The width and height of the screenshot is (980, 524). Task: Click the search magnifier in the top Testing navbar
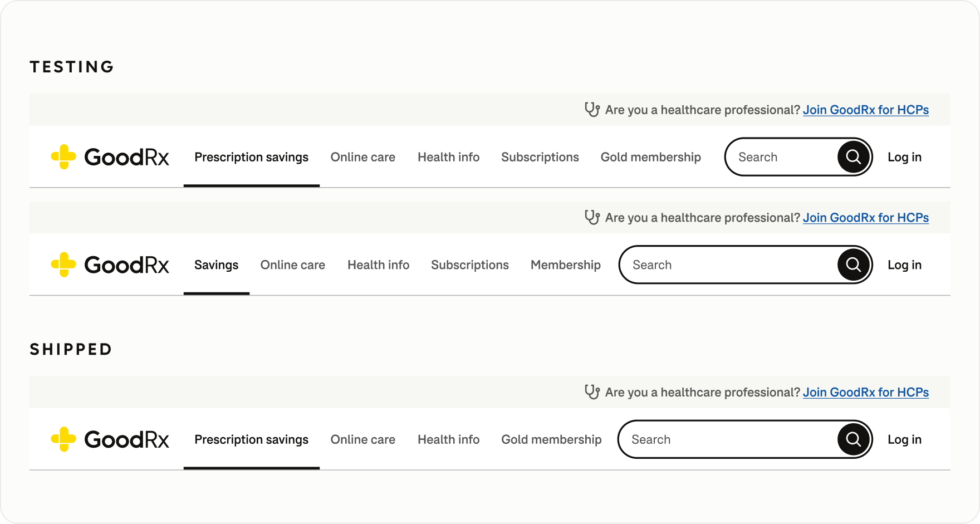pyautogui.click(x=854, y=157)
